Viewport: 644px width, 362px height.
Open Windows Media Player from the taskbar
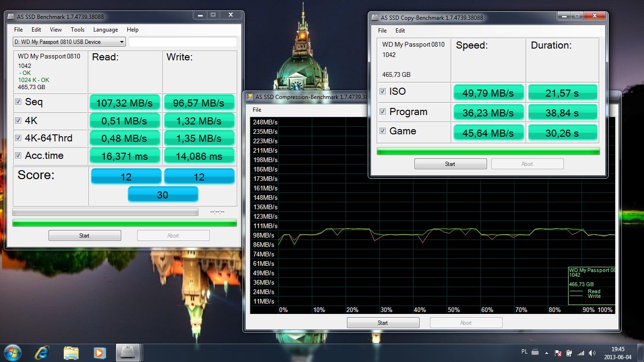99,353
